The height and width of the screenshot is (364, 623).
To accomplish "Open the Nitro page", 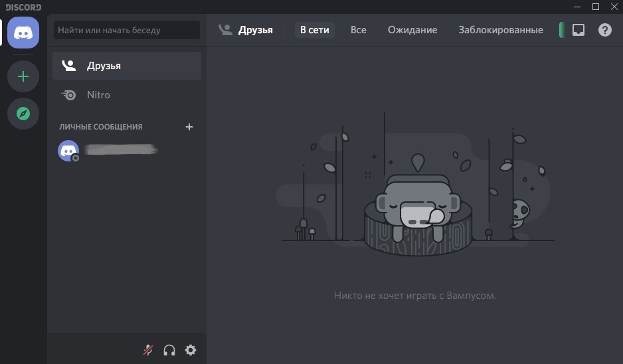I will point(127,95).
